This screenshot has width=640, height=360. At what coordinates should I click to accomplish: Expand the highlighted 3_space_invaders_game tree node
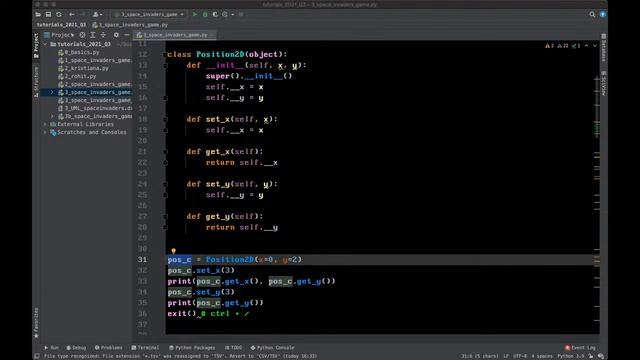click(x=52, y=92)
